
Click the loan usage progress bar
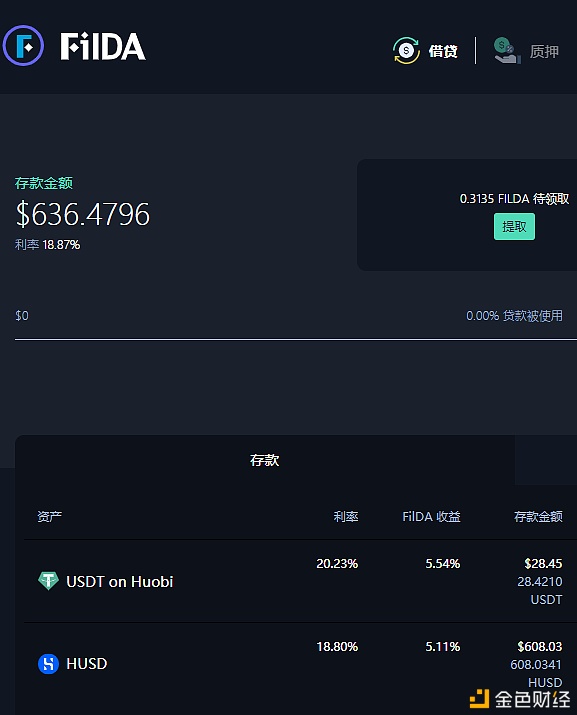296,339
